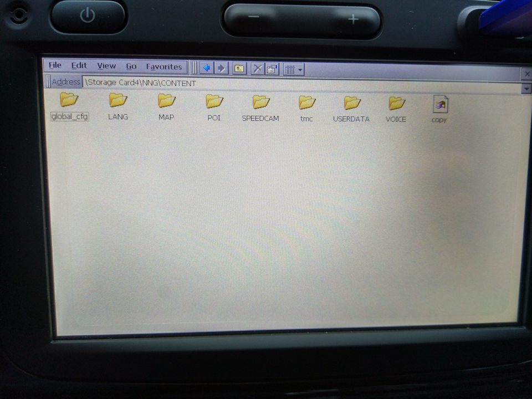This screenshot has width=532, height=399.
Task: Open the Views dropdown in toolbar
Action: 293,70
